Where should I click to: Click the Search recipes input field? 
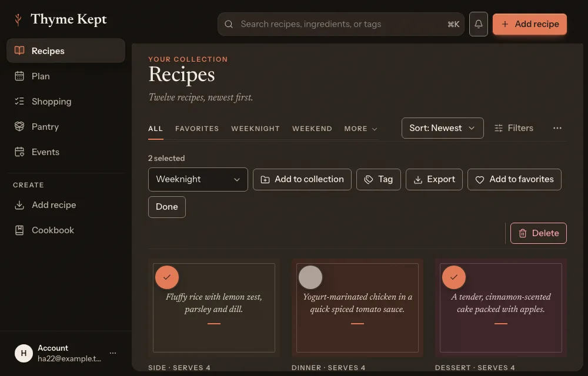point(341,24)
